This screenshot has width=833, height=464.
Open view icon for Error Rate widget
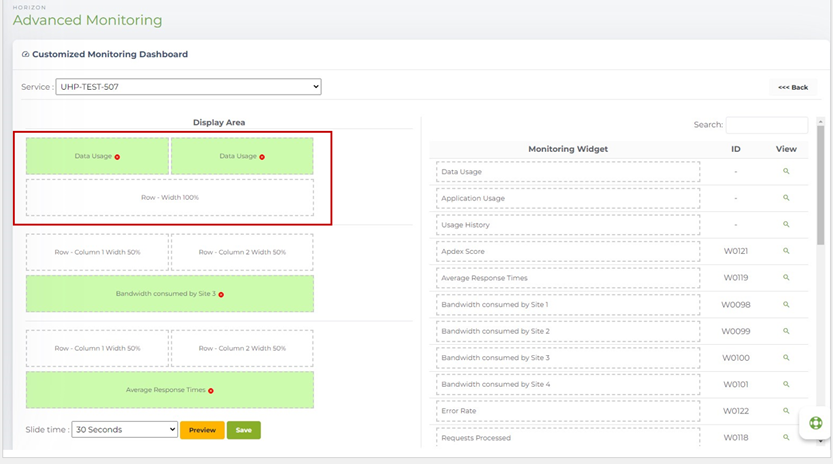pyautogui.click(x=786, y=411)
